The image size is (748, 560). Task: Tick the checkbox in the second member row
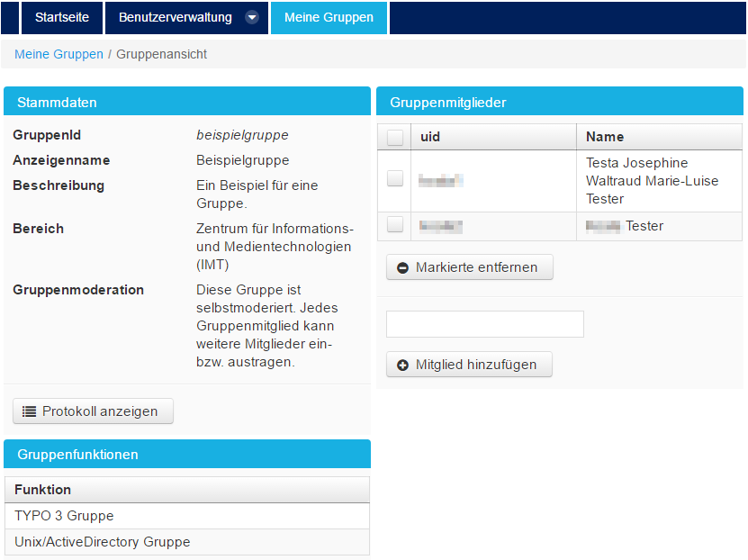pyautogui.click(x=394, y=225)
